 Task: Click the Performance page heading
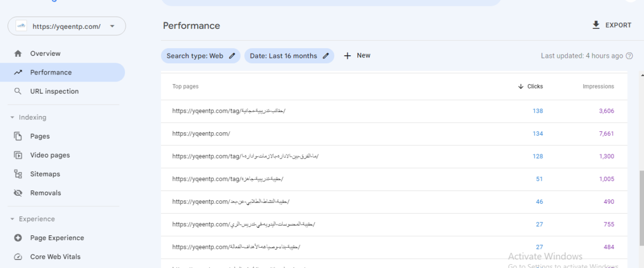click(192, 26)
